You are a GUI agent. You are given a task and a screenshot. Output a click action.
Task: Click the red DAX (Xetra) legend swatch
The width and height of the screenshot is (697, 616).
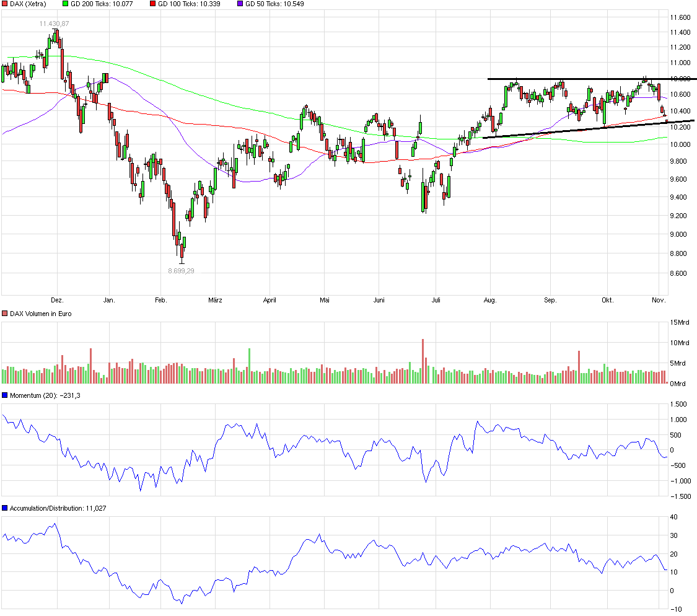tap(5, 4)
